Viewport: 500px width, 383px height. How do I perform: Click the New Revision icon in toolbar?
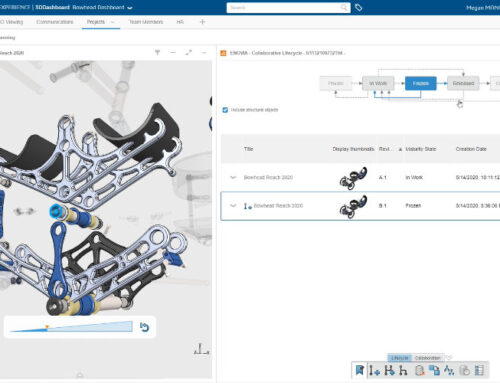coord(375,370)
